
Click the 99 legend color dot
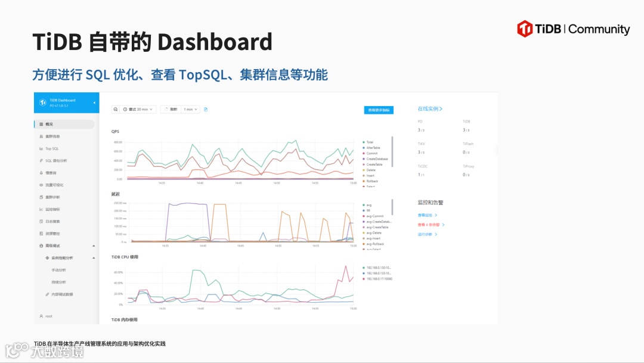pyautogui.click(x=364, y=210)
